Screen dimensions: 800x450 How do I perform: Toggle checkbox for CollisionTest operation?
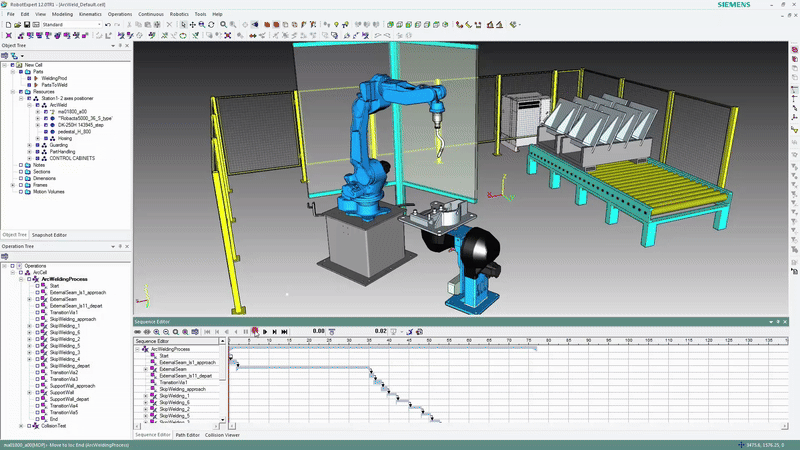coord(29,426)
